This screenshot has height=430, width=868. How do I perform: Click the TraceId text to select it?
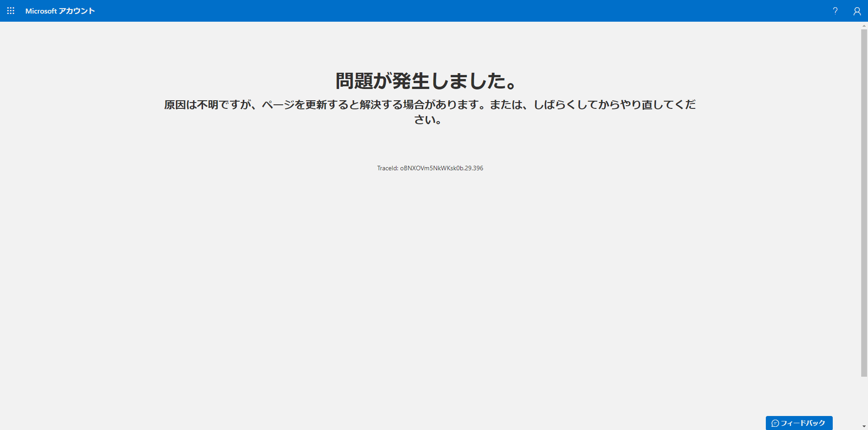pos(430,168)
